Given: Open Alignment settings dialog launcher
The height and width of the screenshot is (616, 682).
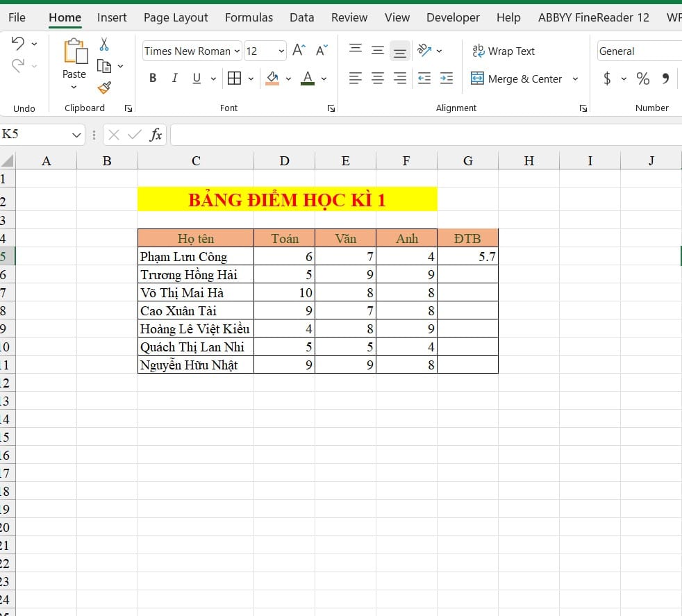Looking at the screenshot, I should (x=583, y=108).
